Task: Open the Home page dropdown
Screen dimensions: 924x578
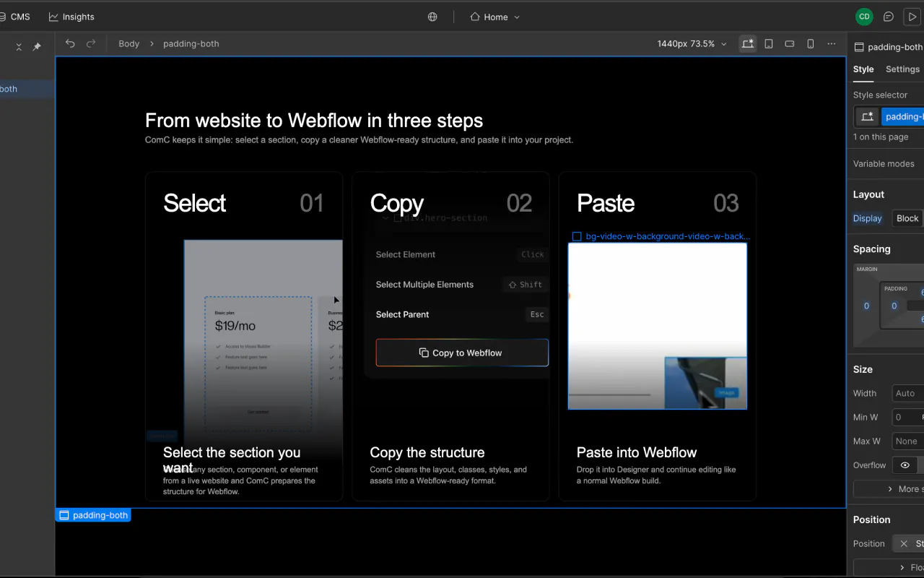Action: pyautogui.click(x=495, y=17)
